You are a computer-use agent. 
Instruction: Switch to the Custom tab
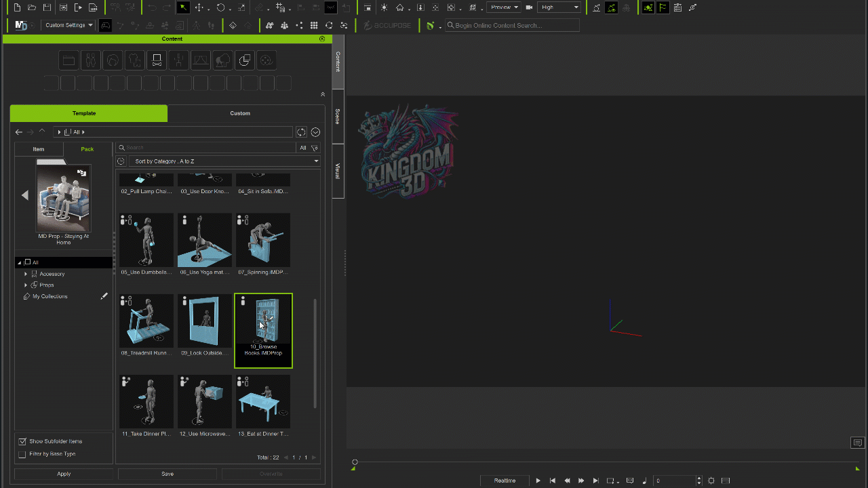[240, 113]
